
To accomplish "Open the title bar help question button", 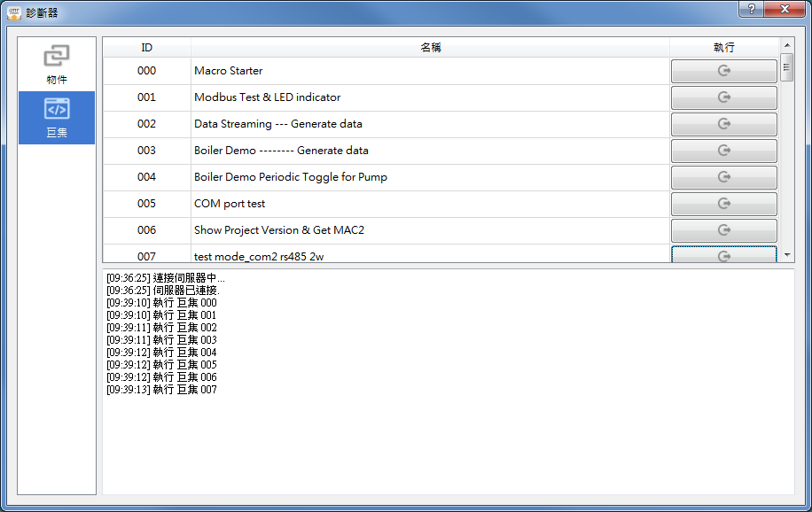I will coord(751,9).
